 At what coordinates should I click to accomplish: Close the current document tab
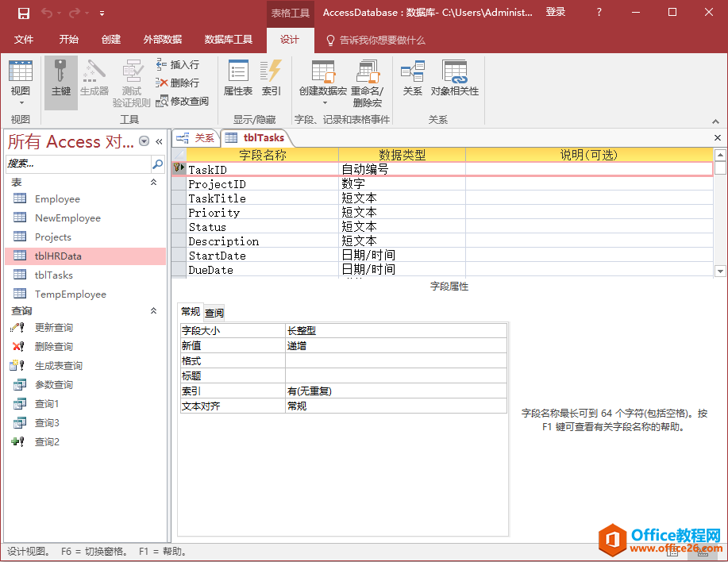pyautogui.click(x=718, y=138)
